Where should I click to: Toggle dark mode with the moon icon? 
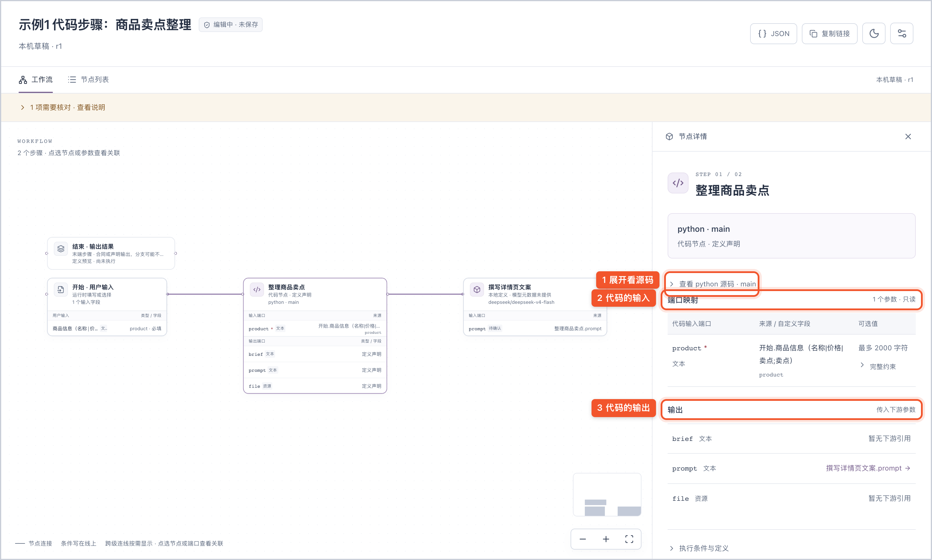coord(874,34)
